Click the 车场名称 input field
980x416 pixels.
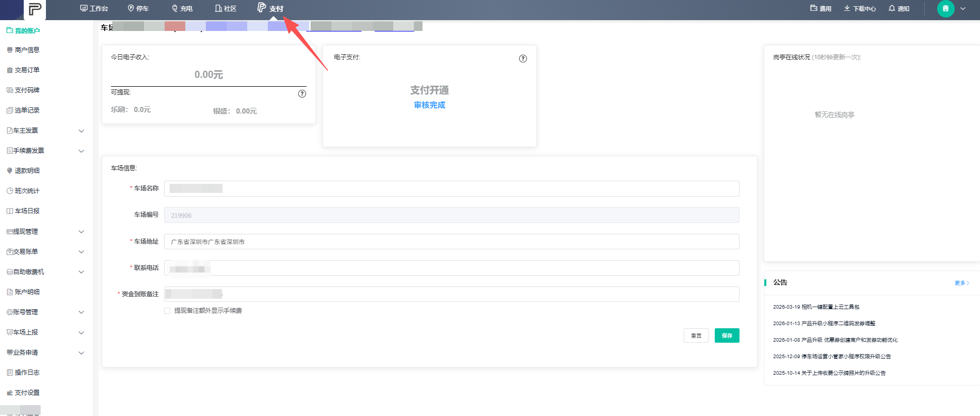(x=452, y=188)
